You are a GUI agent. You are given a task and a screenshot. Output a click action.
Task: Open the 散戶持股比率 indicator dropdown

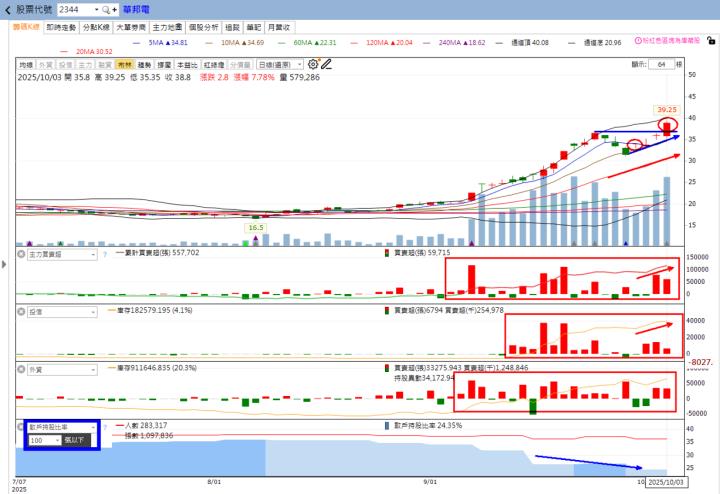point(62,427)
